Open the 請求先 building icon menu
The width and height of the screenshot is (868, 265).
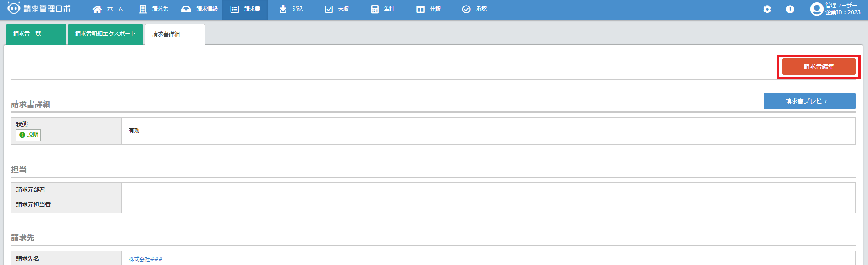pos(154,9)
